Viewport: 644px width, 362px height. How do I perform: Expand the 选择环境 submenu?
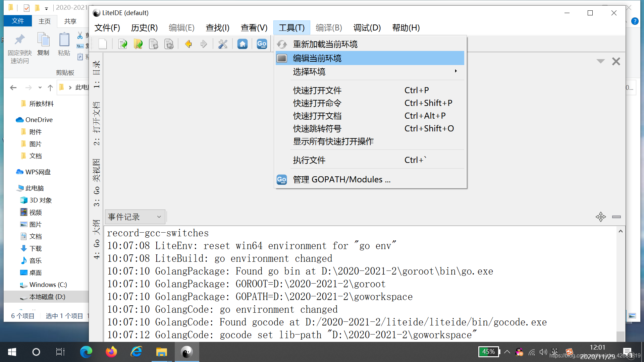coord(370,72)
